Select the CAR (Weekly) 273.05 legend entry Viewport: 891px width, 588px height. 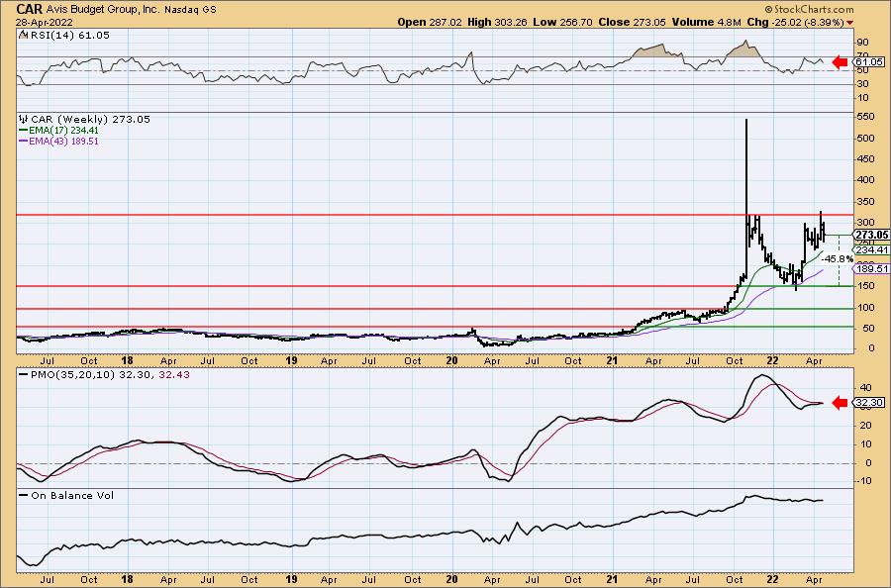click(90, 120)
